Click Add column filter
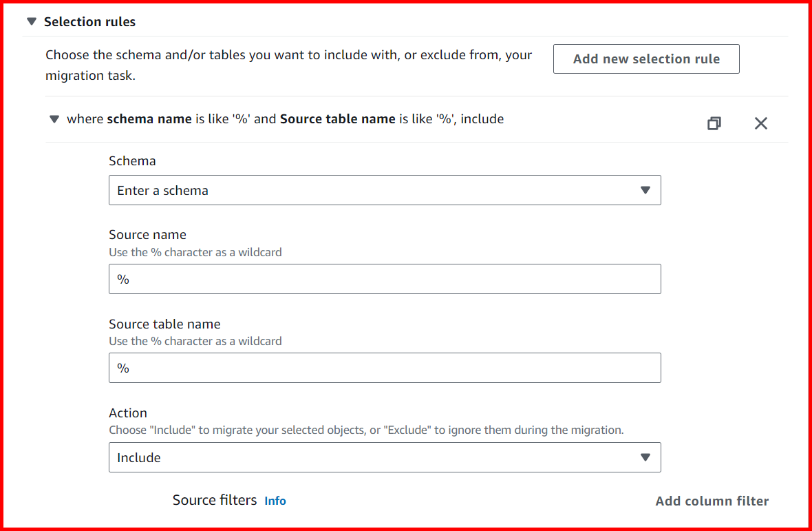Image resolution: width=812 pixels, height=531 pixels. point(712,501)
